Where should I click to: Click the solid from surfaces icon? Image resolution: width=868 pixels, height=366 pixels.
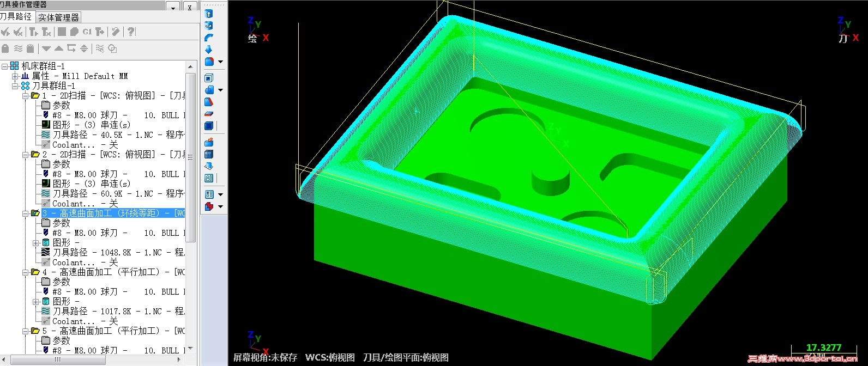pyautogui.click(x=209, y=143)
